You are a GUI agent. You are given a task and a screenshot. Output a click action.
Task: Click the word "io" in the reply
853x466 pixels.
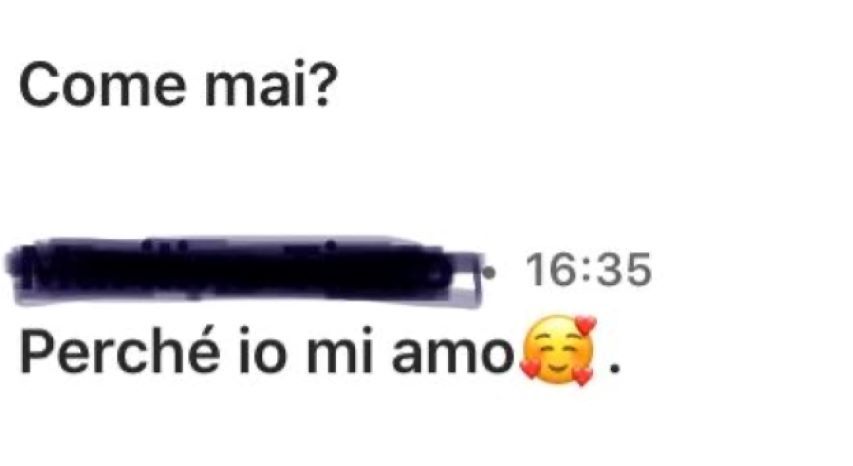pyautogui.click(x=263, y=351)
